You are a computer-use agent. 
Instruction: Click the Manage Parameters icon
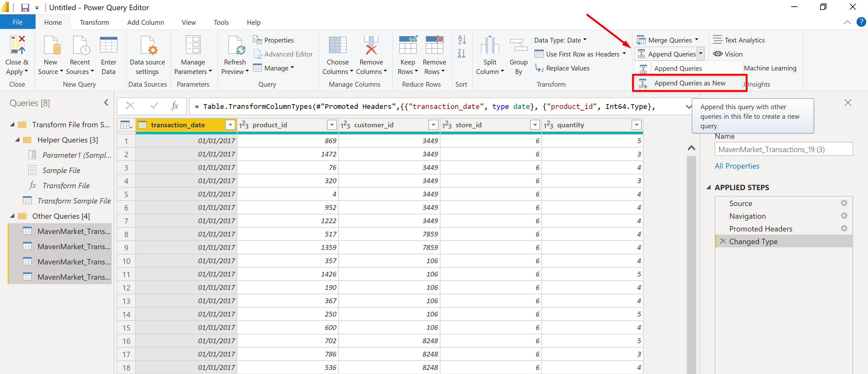[193, 45]
